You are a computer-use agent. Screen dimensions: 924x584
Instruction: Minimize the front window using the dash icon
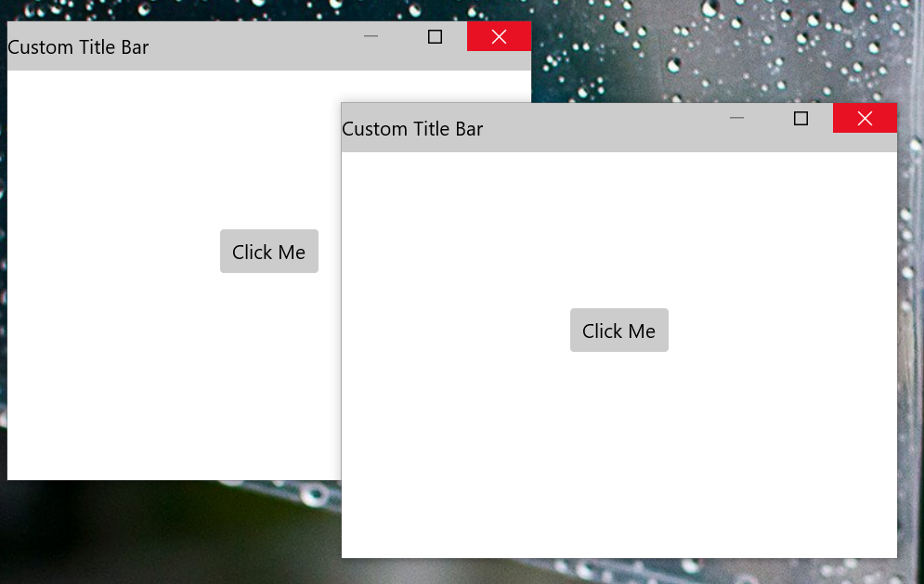click(x=737, y=118)
